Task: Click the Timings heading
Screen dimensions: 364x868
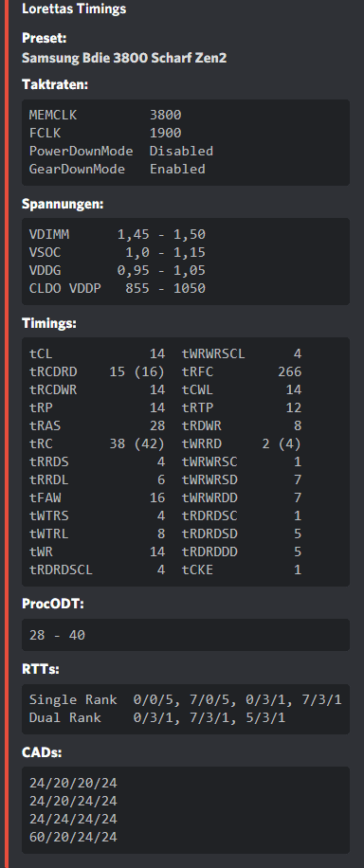Action: click(x=49, y=323)
